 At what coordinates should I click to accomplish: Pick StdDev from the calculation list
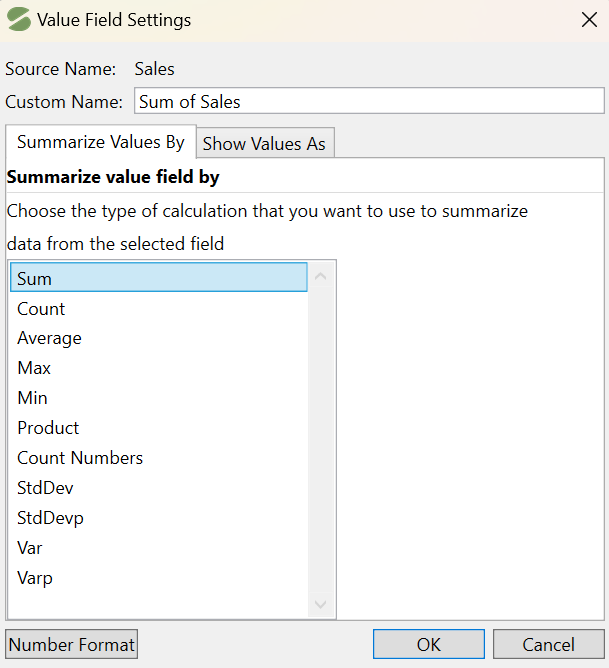pos(45,488)
